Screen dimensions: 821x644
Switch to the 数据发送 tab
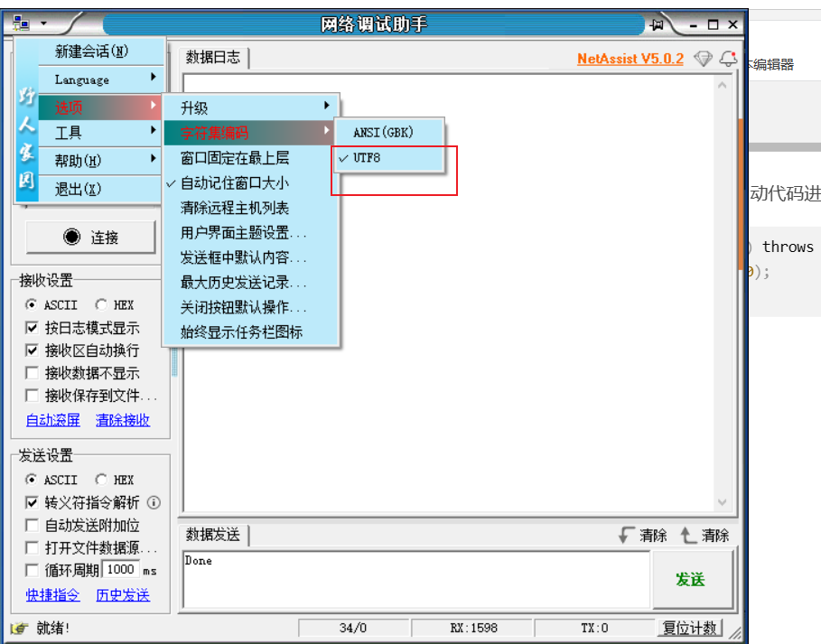[210, 535]
